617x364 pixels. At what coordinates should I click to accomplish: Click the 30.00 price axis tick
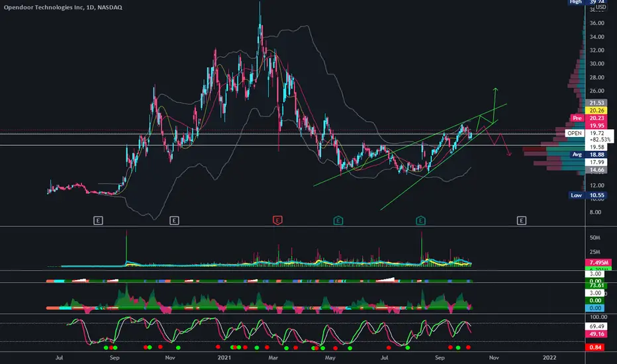click(x=596, y=64)
